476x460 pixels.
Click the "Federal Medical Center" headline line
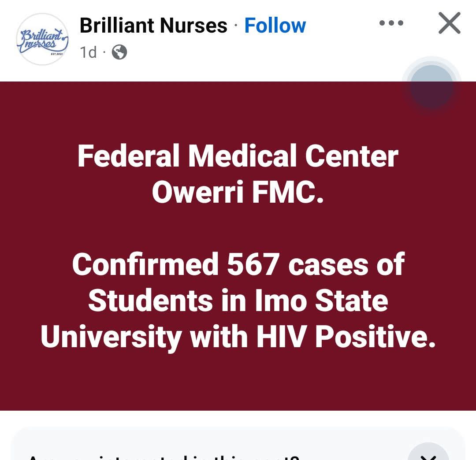click(x=238, y=156)
